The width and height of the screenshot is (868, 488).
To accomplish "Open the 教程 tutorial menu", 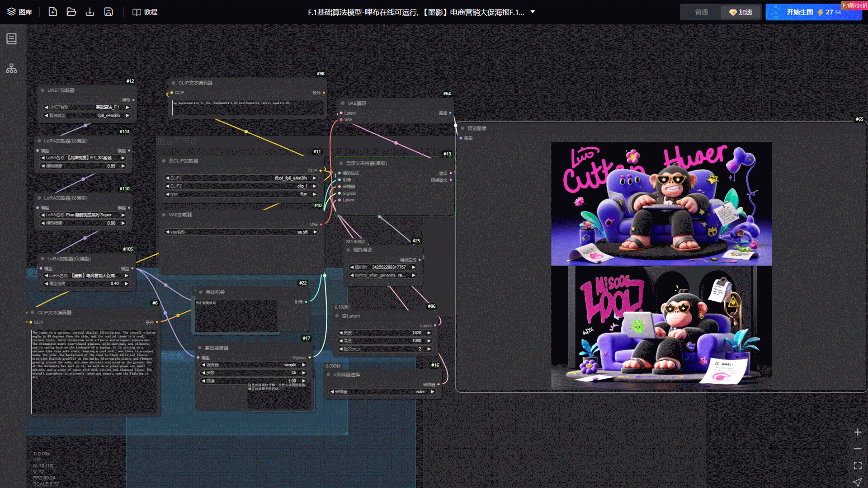I will (x=145, y=12).
